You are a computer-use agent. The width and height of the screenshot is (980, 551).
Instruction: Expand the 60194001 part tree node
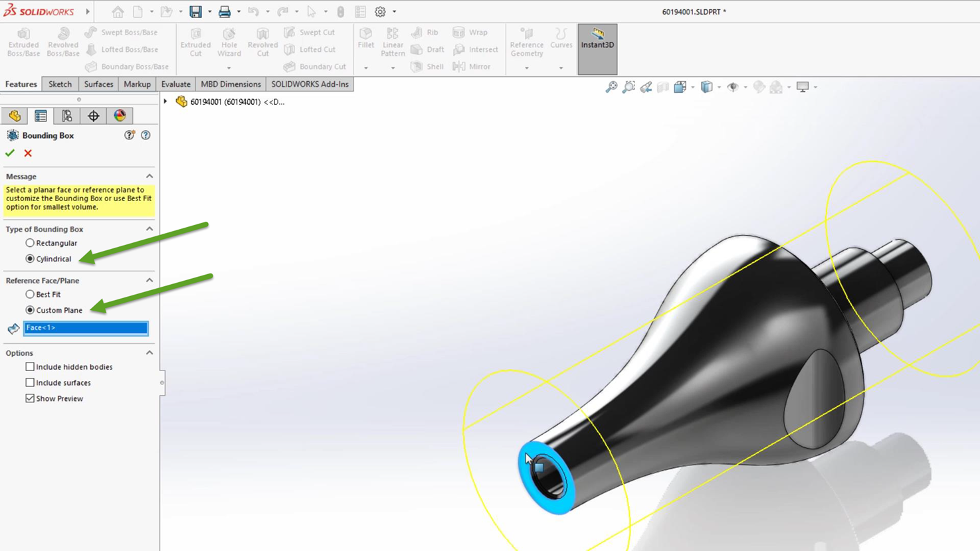pos(165,102)
